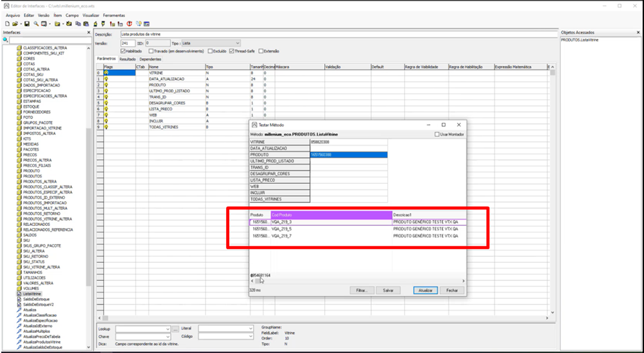644x353 pixels.
Task: Click the yellow folder toolbar icon beside monitor
Action: pos(57,24)
